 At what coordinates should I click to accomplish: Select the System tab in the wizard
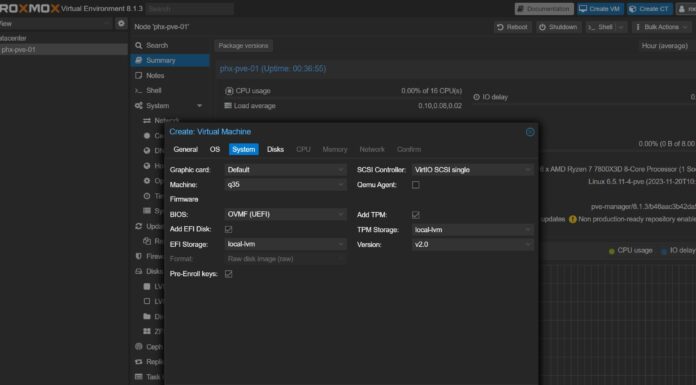(244, 149)
